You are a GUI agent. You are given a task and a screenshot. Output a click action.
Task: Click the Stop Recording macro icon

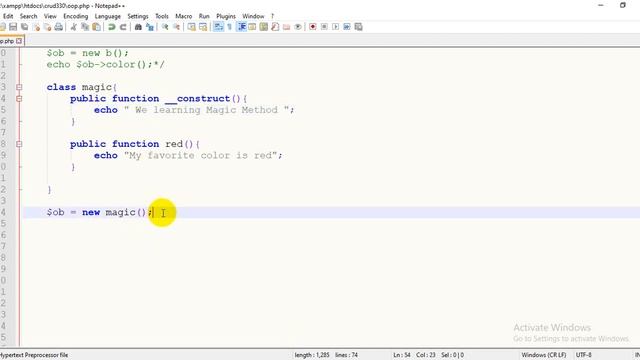point(324,27)
